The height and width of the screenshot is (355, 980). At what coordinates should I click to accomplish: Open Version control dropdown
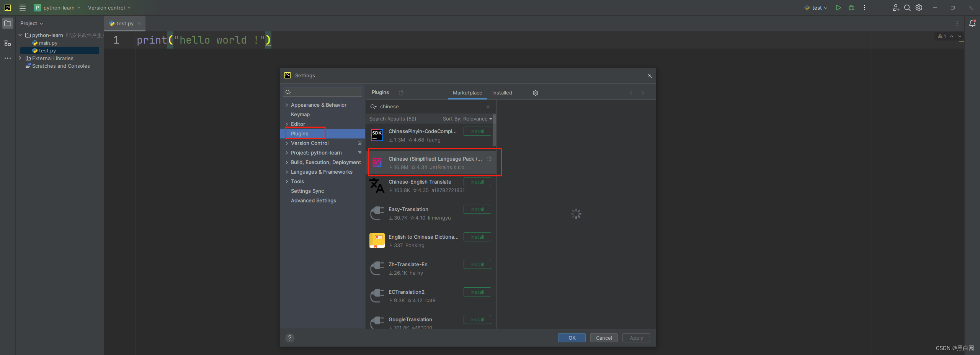pyautogui.click(x=109, y=8)
